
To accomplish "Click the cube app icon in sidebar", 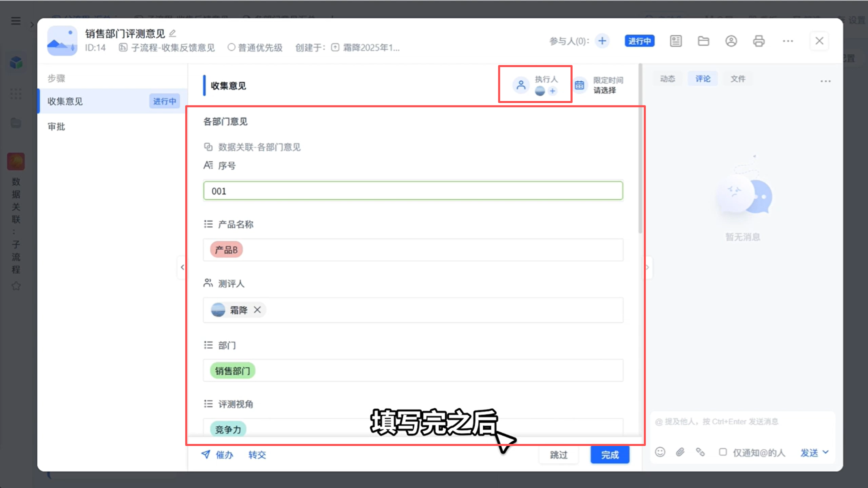I will 16,62.
